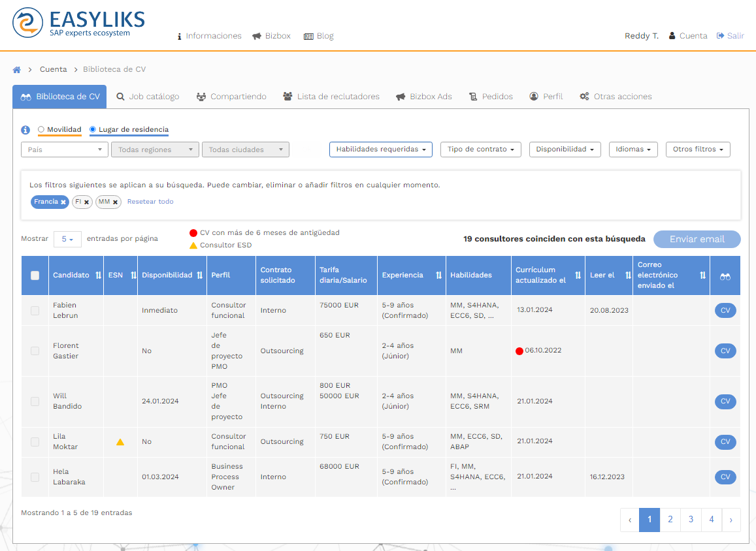
Task: Click Lila Moktar's ESD warning triangle
Action: click(x=120, y=442)
